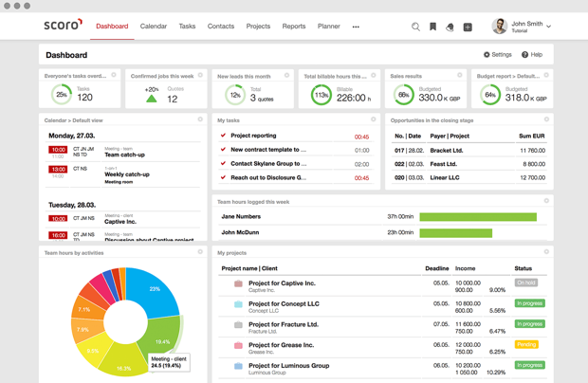Toggle the Contact Skylane Group task checkmark
The height and width of the screenshot is (383, 588).
click(x=223, y=163)
